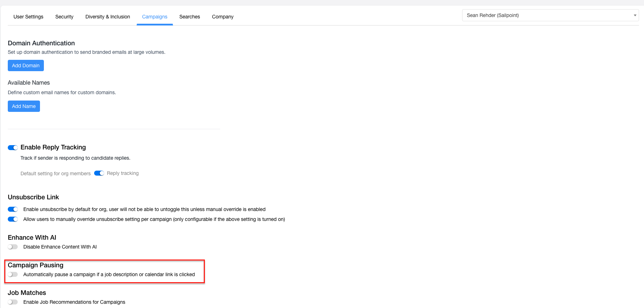Toggle default Reply tracking for org members
Screen dimensions: 644x308
point(99,173)
